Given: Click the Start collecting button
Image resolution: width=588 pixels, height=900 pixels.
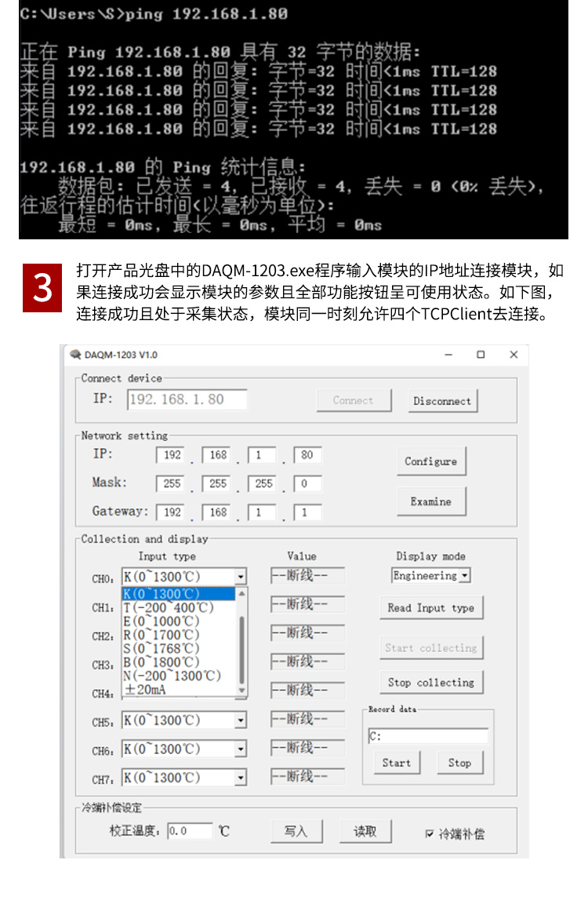Looking at the screenshot, I should 431,647.
